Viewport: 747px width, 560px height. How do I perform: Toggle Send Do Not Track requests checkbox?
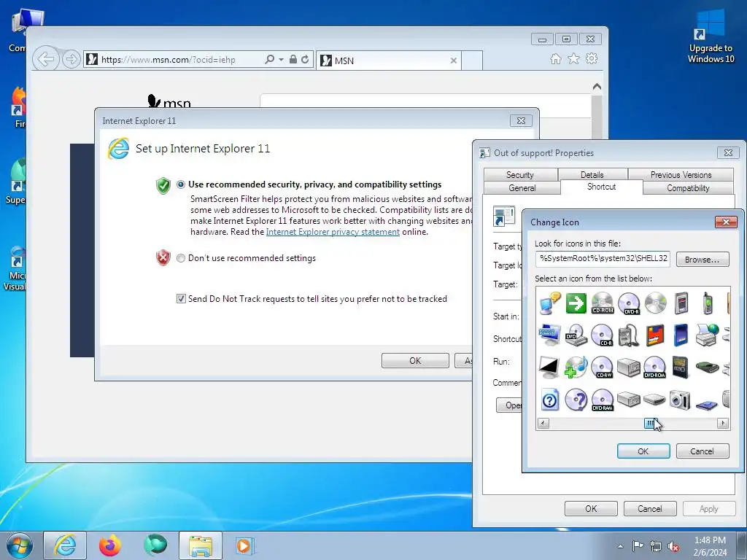(181, 298)
